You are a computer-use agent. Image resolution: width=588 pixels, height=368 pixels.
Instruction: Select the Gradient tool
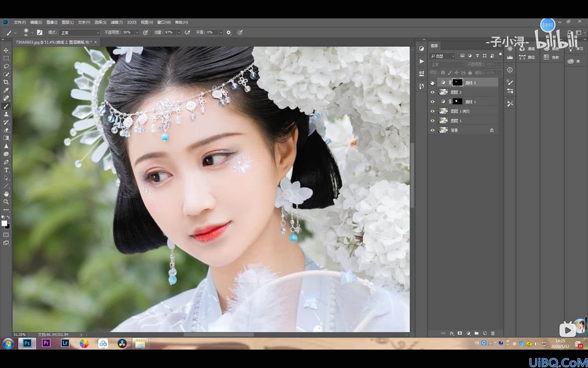6,138
